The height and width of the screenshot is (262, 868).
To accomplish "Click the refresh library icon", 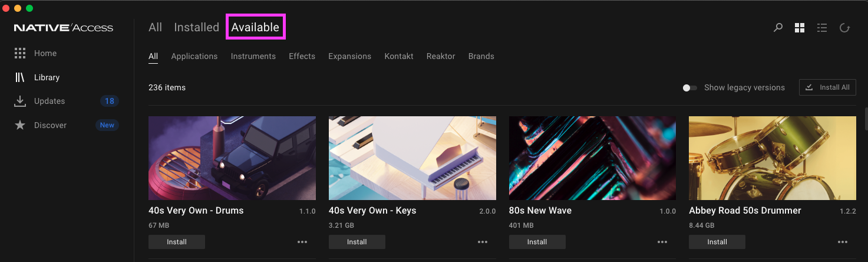I will pos(844,28).
